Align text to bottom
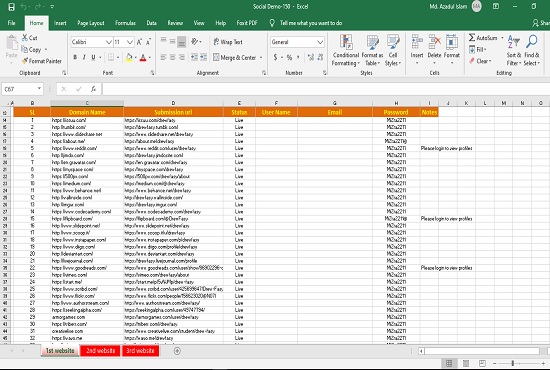 point(181,42)
